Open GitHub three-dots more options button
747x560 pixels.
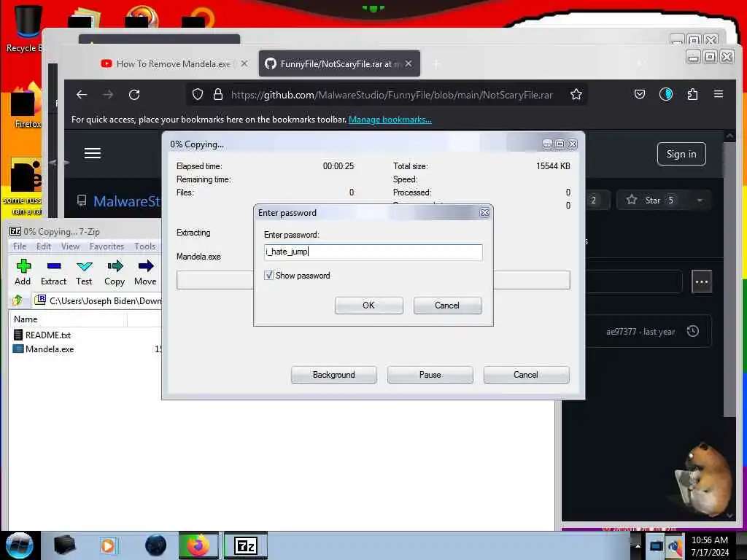click(702, 282)
